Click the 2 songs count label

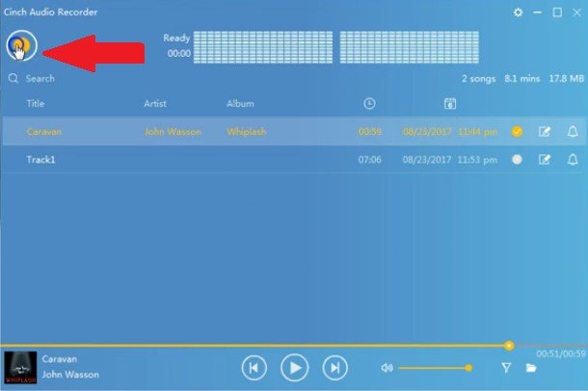point(478,79)
